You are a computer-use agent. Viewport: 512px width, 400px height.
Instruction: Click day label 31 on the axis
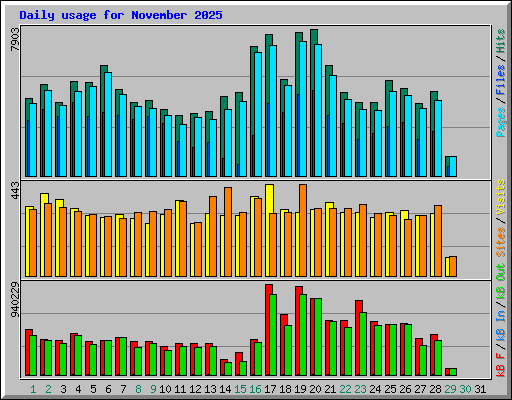(480, 389)
